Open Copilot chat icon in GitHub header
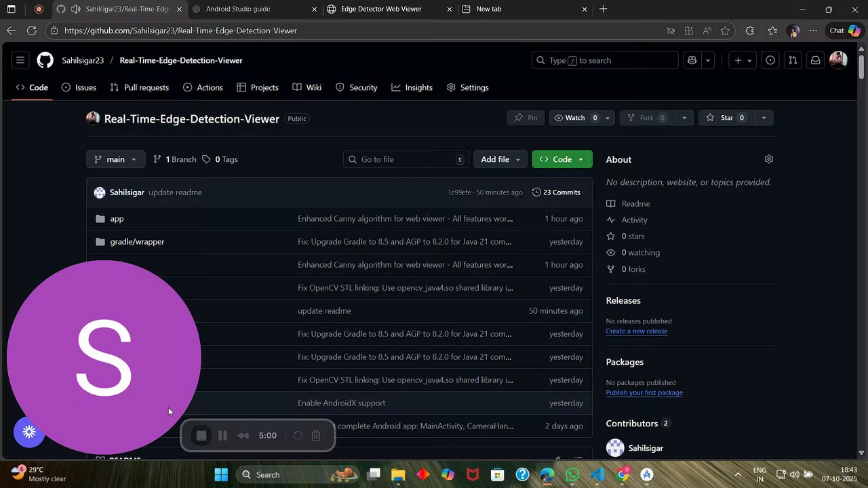 coord(692,60)
